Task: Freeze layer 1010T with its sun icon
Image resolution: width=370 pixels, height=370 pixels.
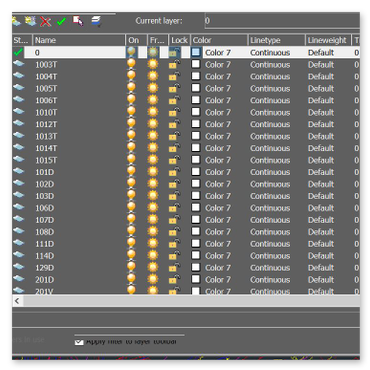Action: point(153,112)
